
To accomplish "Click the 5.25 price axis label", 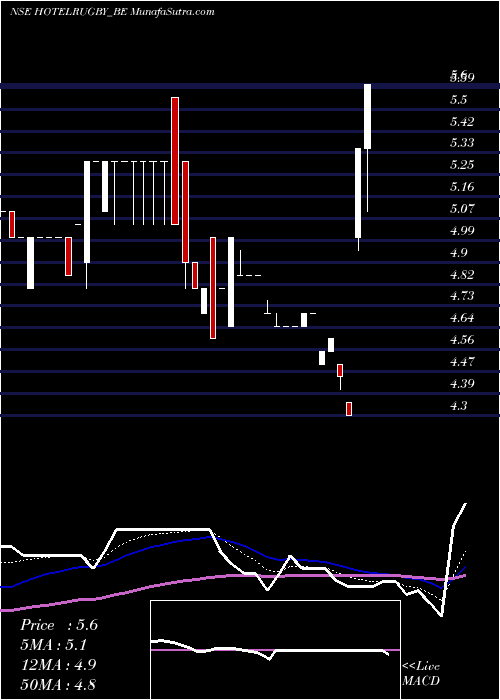I will (x=462, y=165).
